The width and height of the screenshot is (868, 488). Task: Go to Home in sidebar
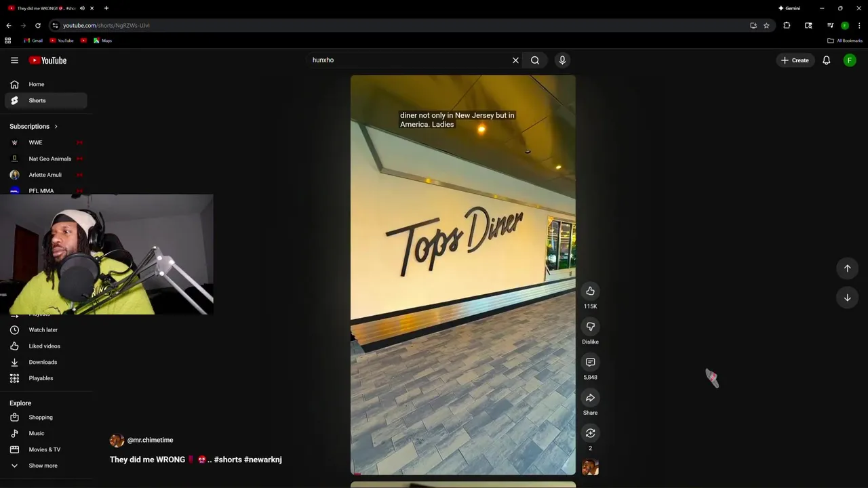(x=46, y=84)
